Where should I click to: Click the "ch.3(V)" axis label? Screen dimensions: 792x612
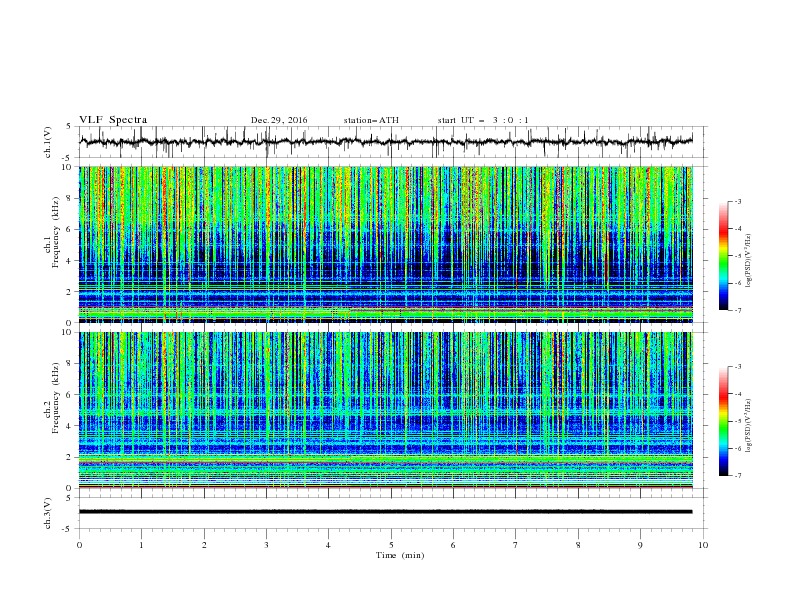(x=48, y=513)
